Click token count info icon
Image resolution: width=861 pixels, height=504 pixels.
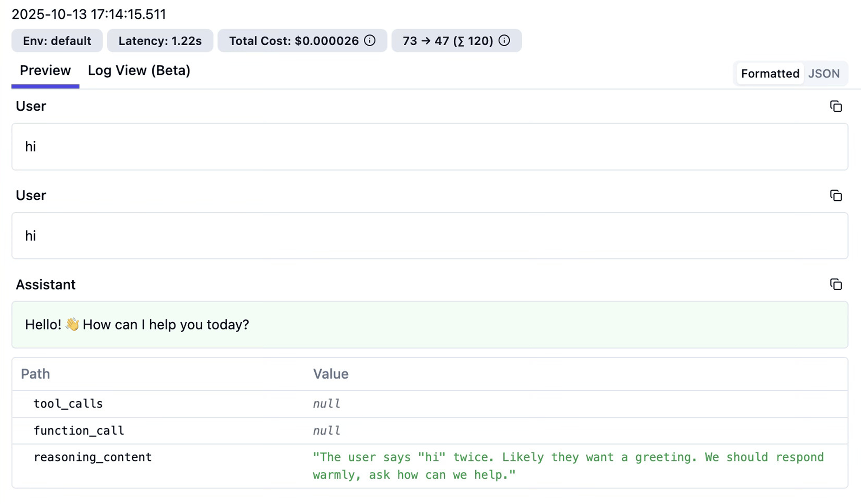[x=504, y=40]
